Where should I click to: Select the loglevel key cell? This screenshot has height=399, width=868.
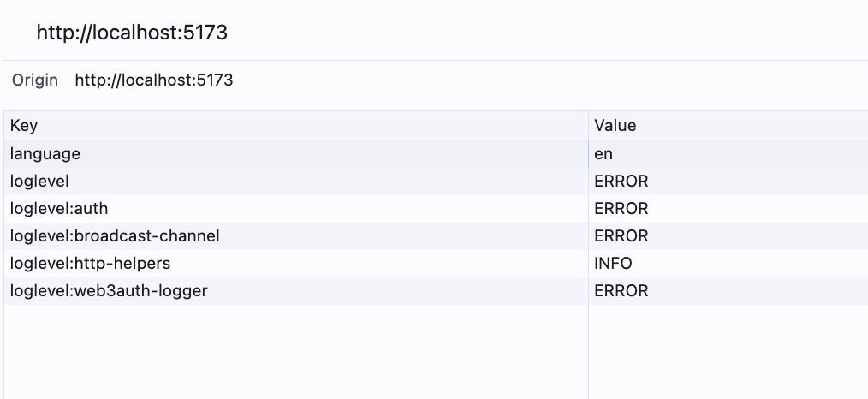pyautogui.click(x=296, y=182)
